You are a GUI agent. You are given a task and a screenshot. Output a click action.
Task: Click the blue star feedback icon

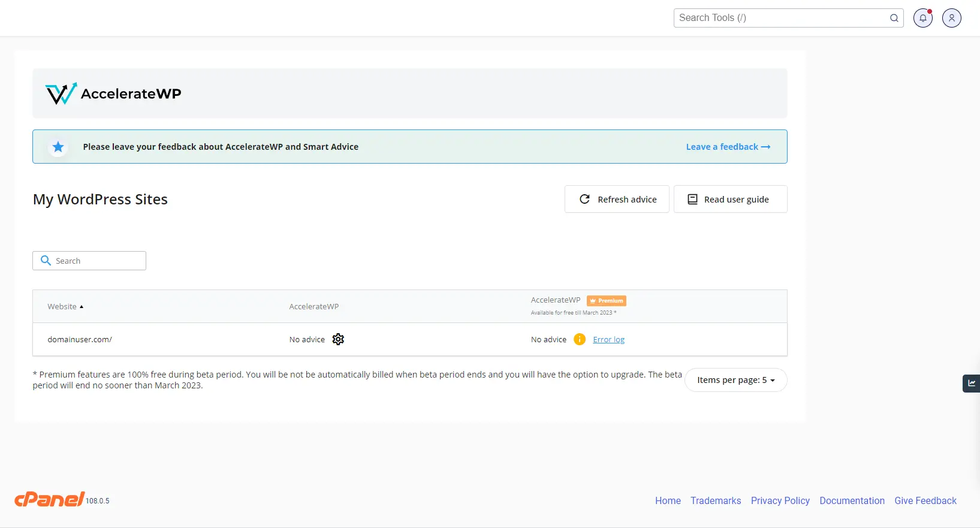[x=58, y=147]
